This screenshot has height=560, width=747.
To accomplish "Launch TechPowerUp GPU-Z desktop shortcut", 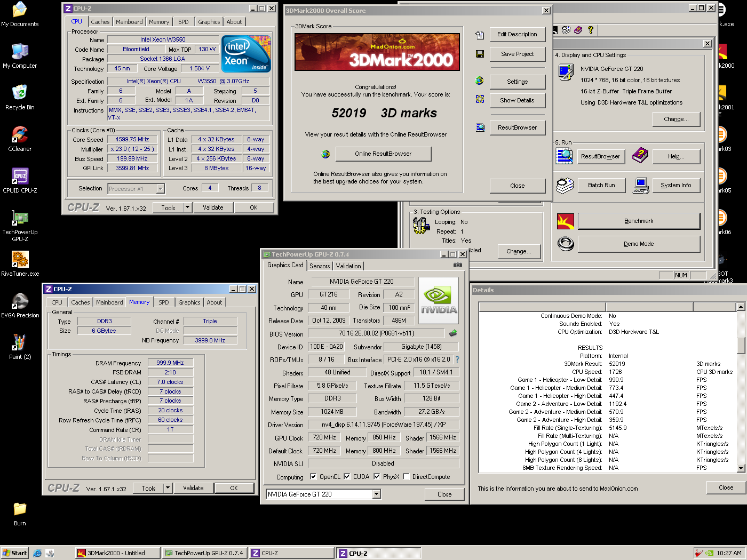I will click(x=20, y=226).
